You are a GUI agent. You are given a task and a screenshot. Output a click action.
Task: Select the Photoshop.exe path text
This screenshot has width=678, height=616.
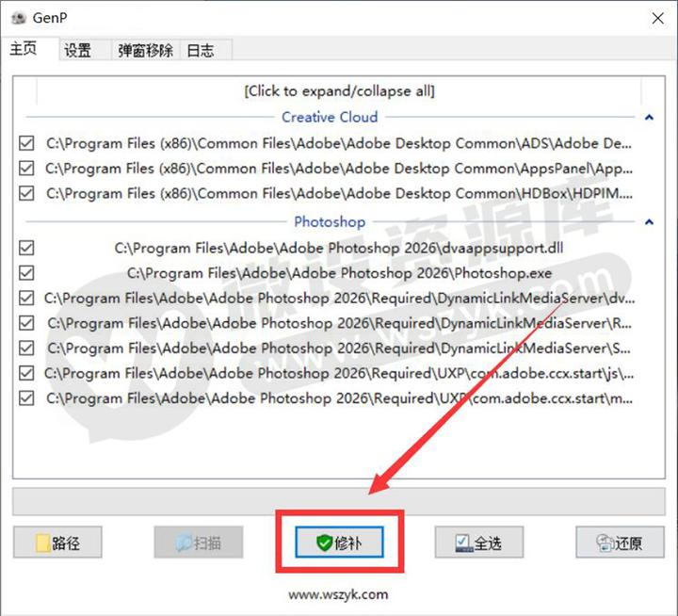(339, 273)
